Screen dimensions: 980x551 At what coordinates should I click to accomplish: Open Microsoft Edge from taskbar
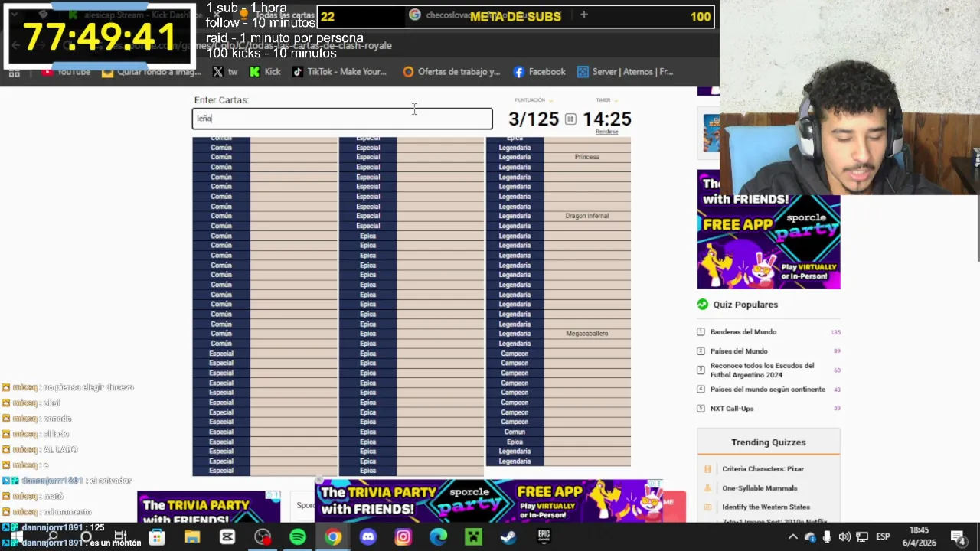coord(438,537)
